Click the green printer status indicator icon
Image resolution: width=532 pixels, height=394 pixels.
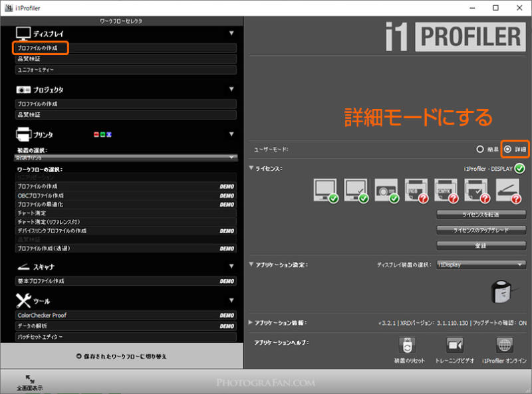103,135
